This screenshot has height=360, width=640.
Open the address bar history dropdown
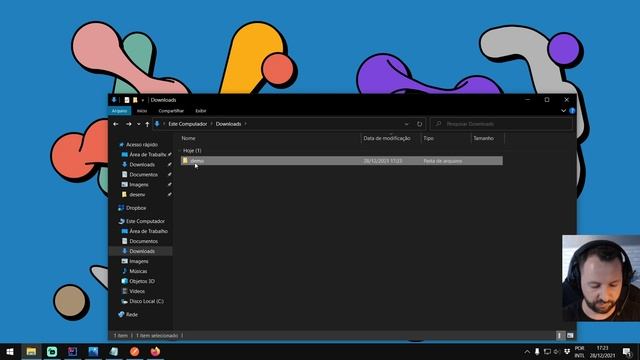[x=407, y=124]
